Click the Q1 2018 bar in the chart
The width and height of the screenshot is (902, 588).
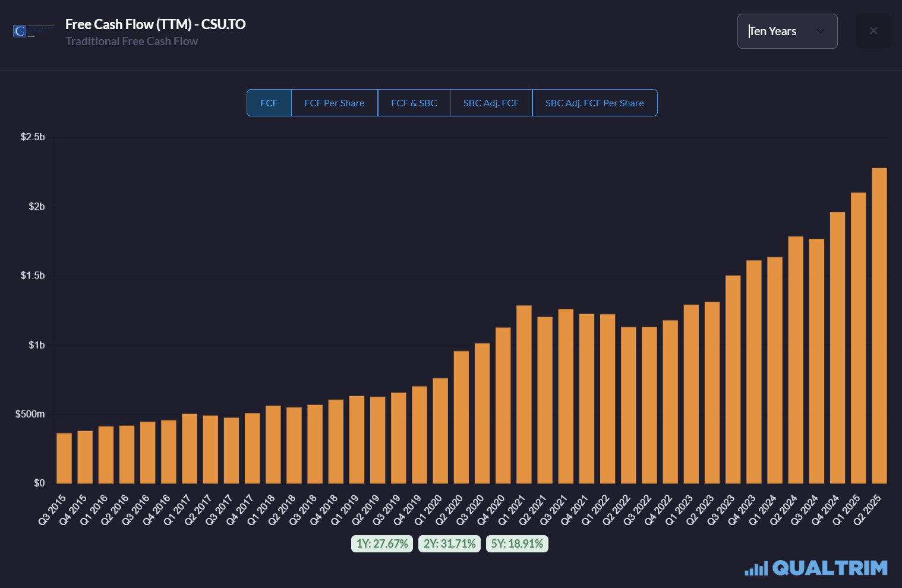pyautogui.click(x=273, y=444)
